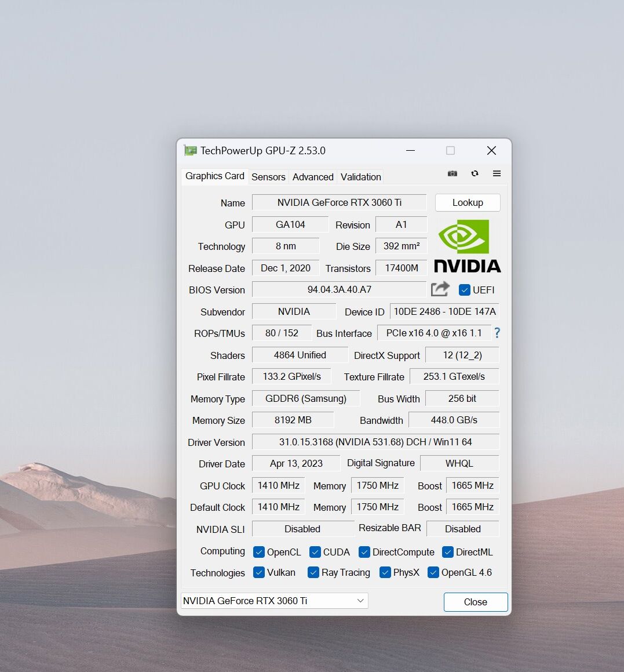Click the BIOS export share icon
Image resolution: width=624 pixels, height=672 pixels.
[x=440, y=289]
